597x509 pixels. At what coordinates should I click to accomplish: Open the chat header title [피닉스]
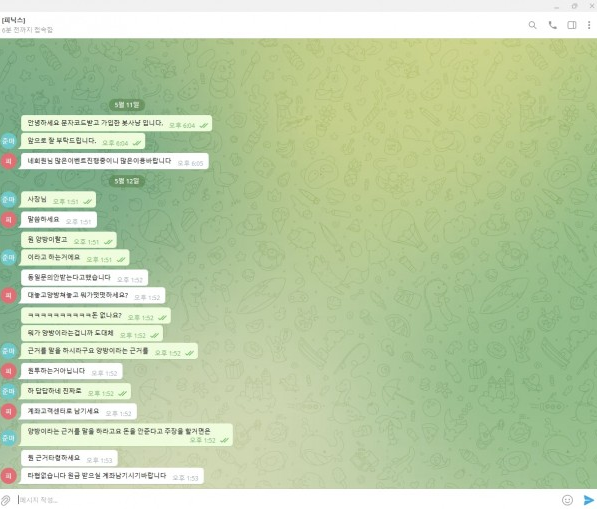[x=13, y=20]
